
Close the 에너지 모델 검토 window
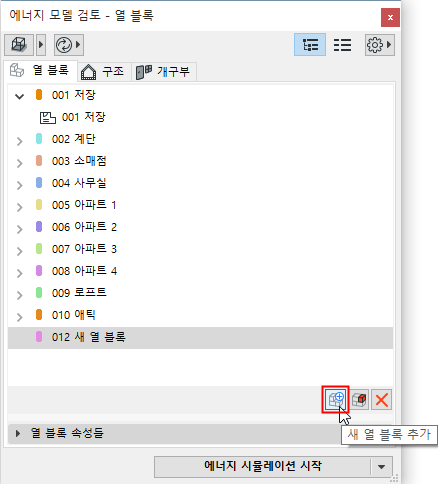tap(390, 17)
